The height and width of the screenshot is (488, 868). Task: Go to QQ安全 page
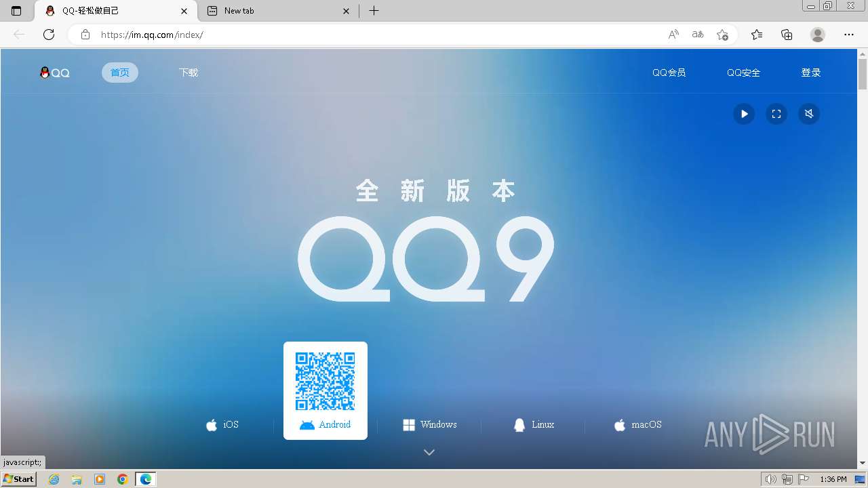[x=743, y=73]
